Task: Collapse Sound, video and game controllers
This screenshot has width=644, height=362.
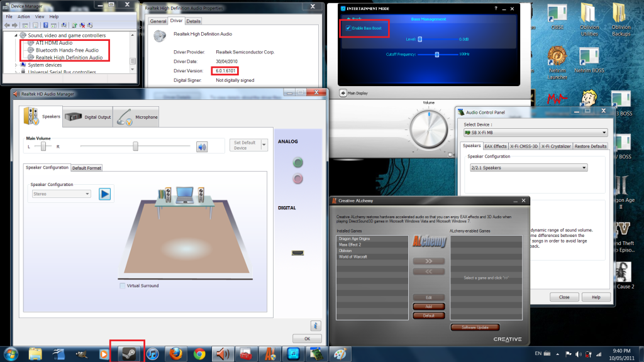Action: 16,36
